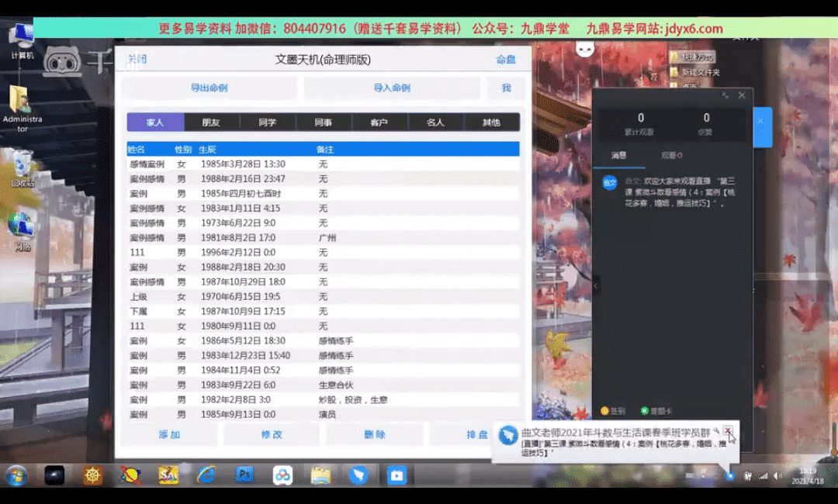Switch to the 名人 category tab

point(435,123)
